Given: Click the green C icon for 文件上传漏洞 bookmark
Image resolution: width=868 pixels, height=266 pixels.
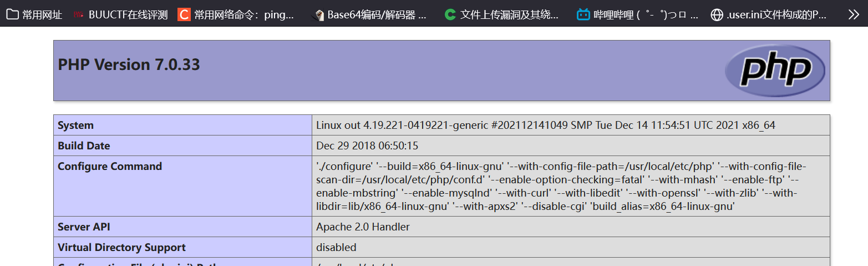Looking at the screenshot, I should click(450, 14).
